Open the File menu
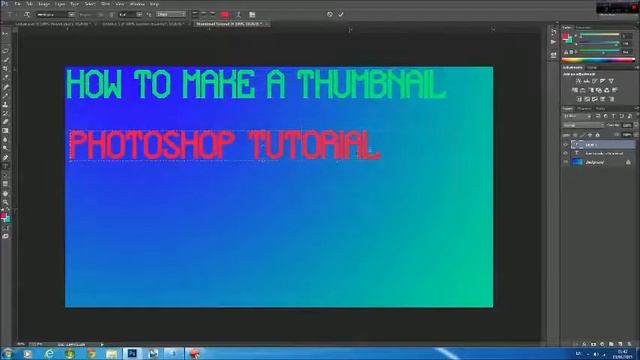640x360 pixels. [x=18, y=4]
